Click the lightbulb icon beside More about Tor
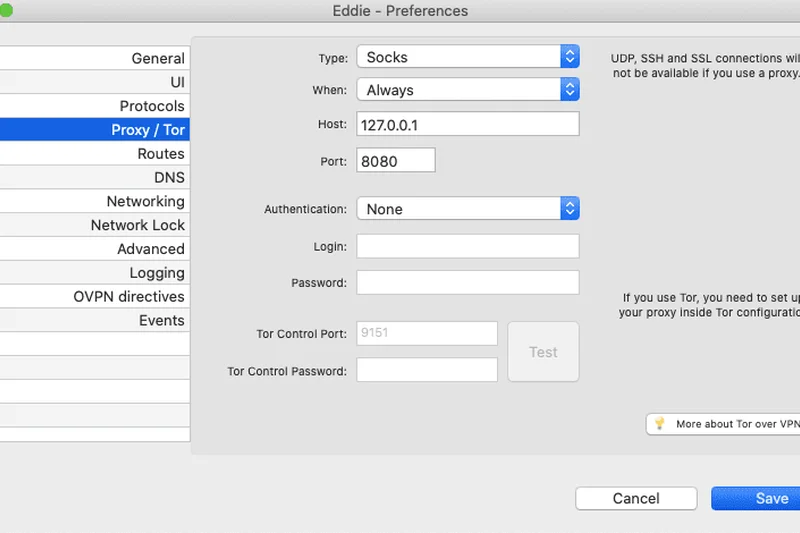The image size is (800, 533). (x=660, y=424)
